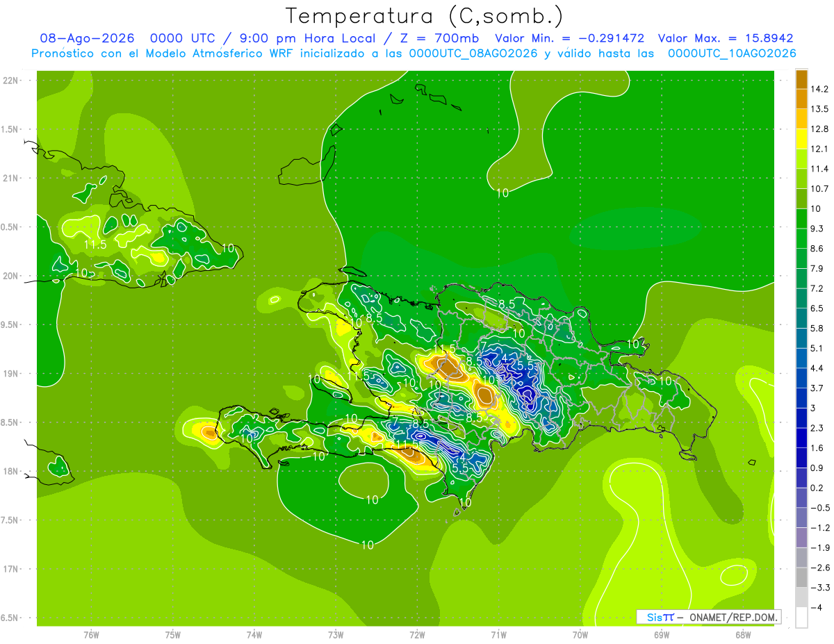
Task: Click the '20N' latitude label
Action: (x=10, y=276)
